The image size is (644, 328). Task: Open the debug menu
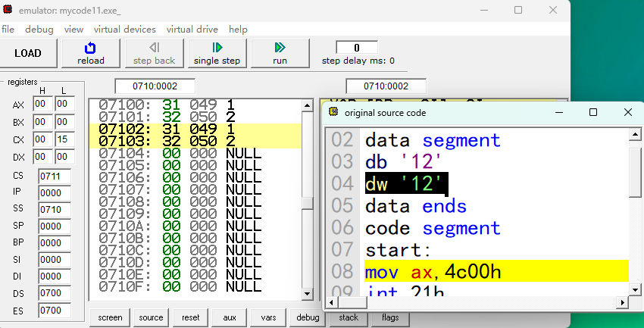tap(39, 30)
